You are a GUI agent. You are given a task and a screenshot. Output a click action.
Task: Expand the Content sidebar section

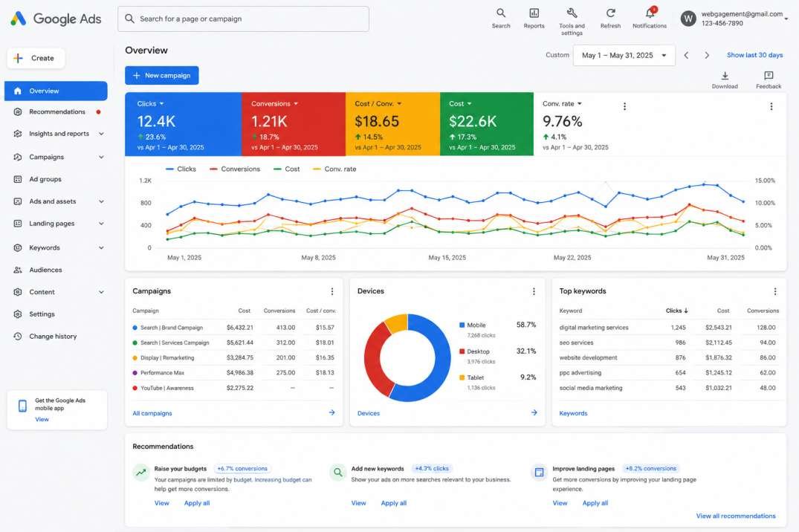(101, 293)
